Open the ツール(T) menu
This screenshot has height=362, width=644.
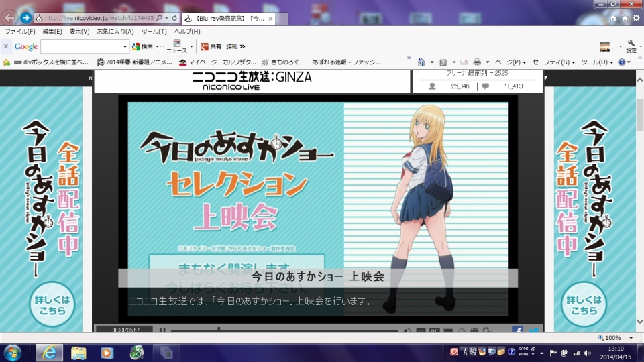tap(154, 32)
